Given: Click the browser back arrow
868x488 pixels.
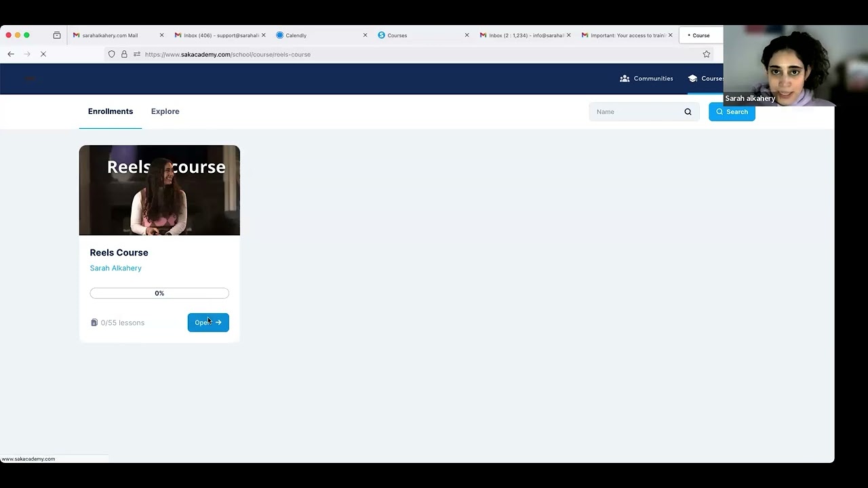Looking at the screenshot, I should point(11,54).
